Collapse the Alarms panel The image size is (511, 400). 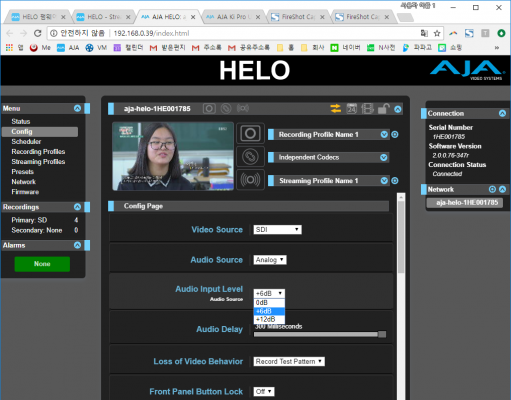77,245
